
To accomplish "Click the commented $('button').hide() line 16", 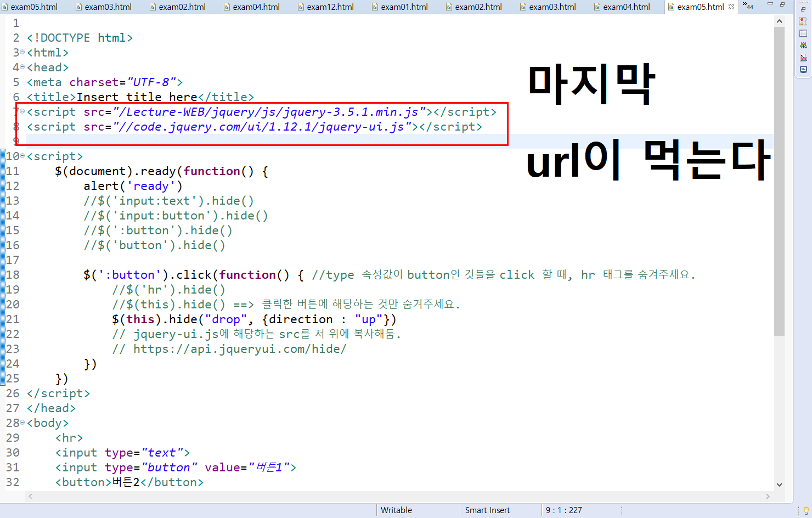I will (155, 245).
